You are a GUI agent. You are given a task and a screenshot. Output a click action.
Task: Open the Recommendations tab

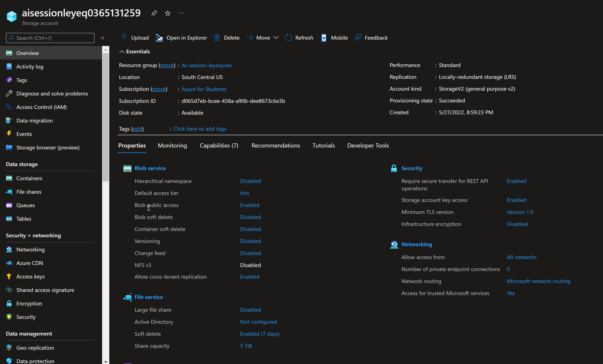276,145
